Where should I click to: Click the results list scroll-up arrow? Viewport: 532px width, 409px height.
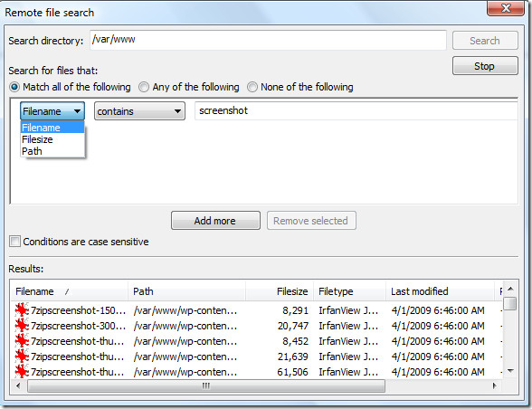(510, 289)
